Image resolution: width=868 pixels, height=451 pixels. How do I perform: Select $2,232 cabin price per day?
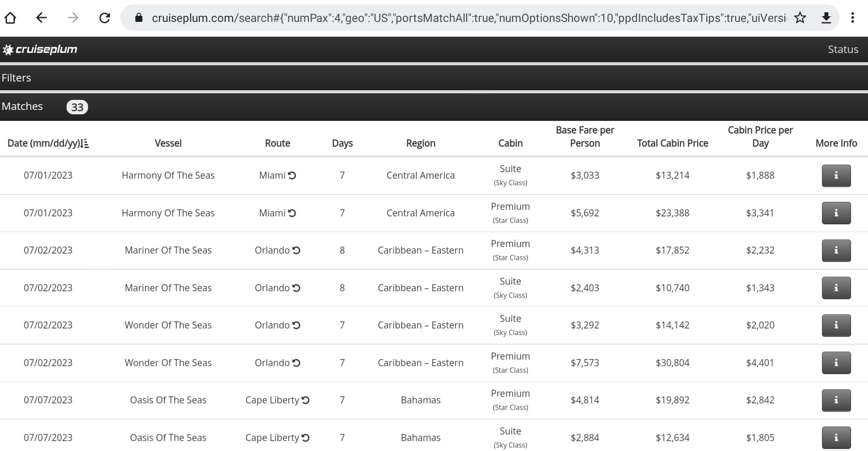pos(760,250)
